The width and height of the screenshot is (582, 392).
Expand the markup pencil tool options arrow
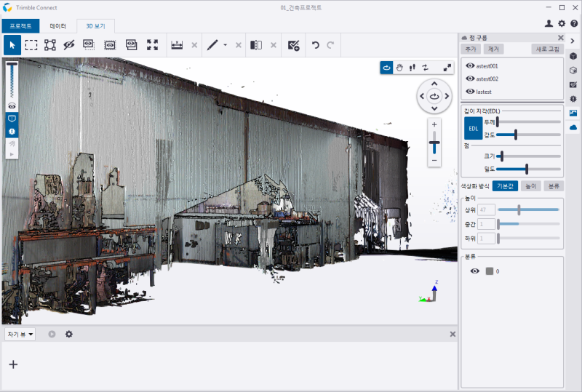[225, 45]
